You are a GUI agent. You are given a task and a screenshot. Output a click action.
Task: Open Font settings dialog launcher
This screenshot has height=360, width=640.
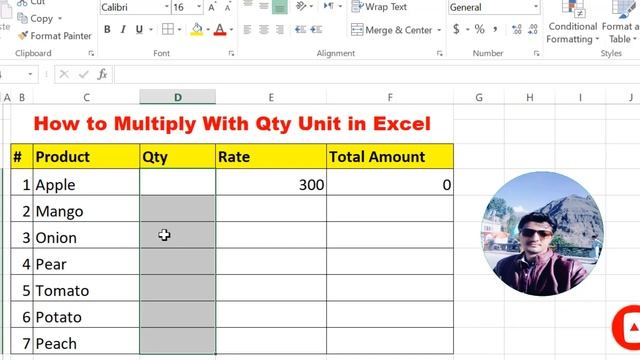coord(231,53)
